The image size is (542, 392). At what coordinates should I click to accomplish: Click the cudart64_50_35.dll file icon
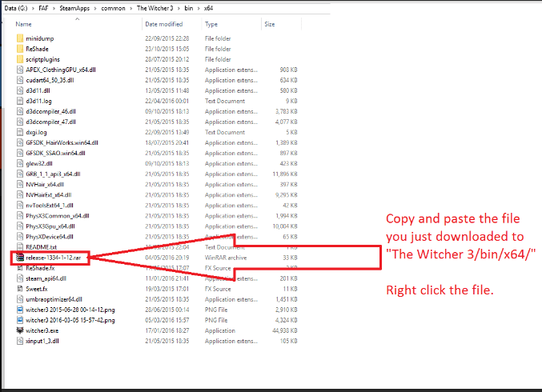click(x=20, y=80)
